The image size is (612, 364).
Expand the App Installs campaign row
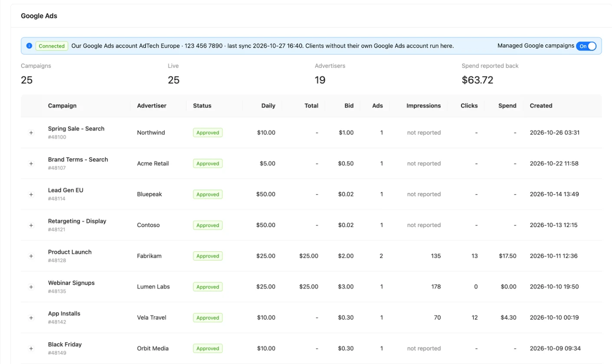tap(31, 318)
